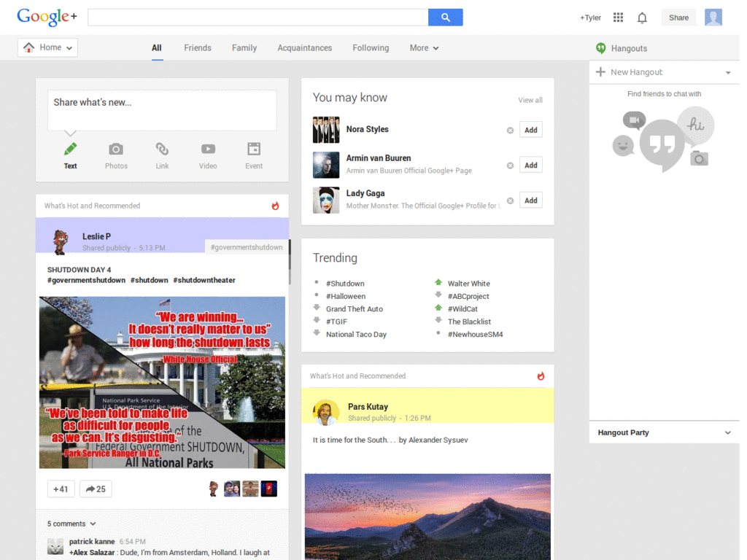Viewport: 747px width, 560px height.
Task: Click Pars Kutay's avatar image
Action: [x=326, y=413]
